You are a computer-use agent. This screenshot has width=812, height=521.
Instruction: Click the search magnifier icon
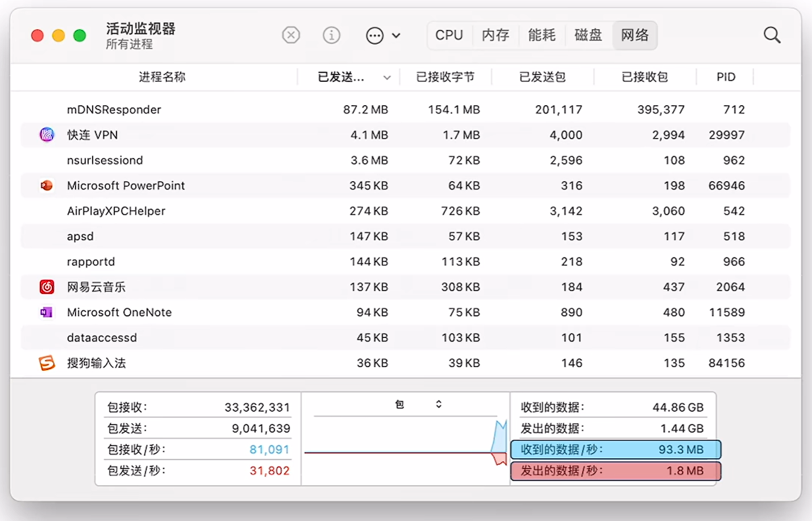[772, 35]
